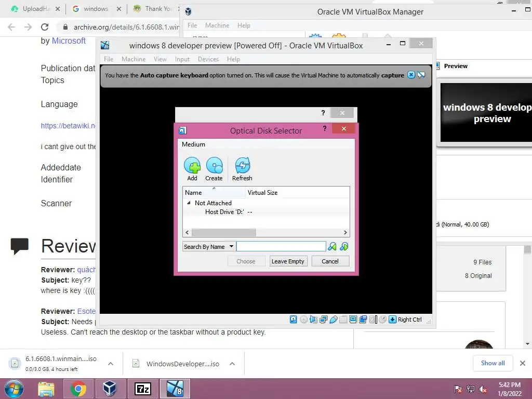Click the Optical Disk Selector title icon

coord(182,130)
